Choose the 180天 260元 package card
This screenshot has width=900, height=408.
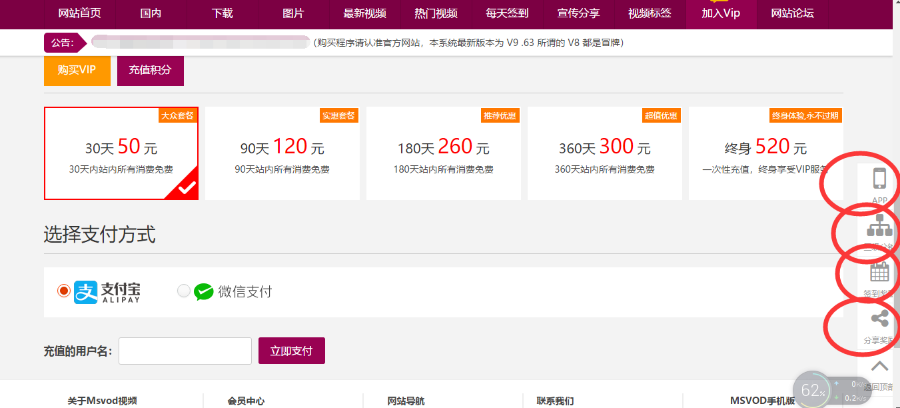point(444,153)
